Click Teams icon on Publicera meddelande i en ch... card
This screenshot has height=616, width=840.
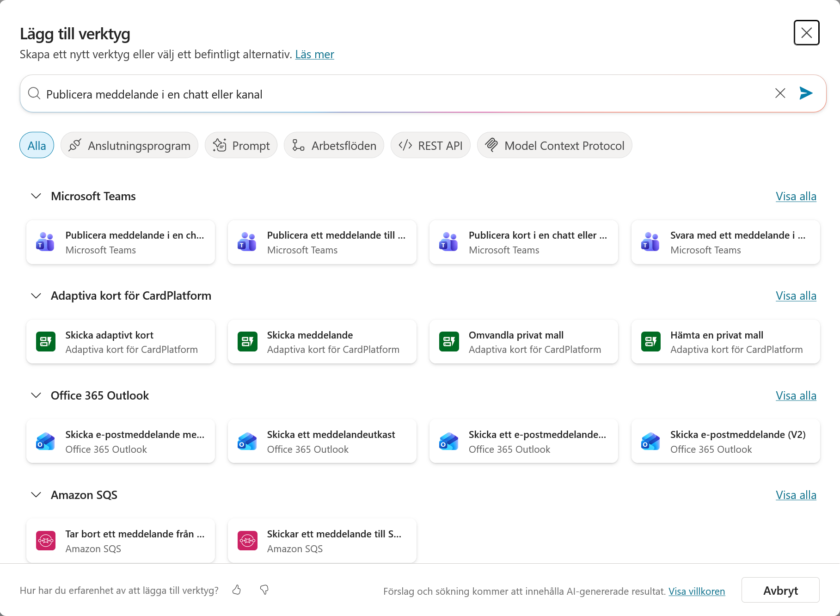[45, 242]
